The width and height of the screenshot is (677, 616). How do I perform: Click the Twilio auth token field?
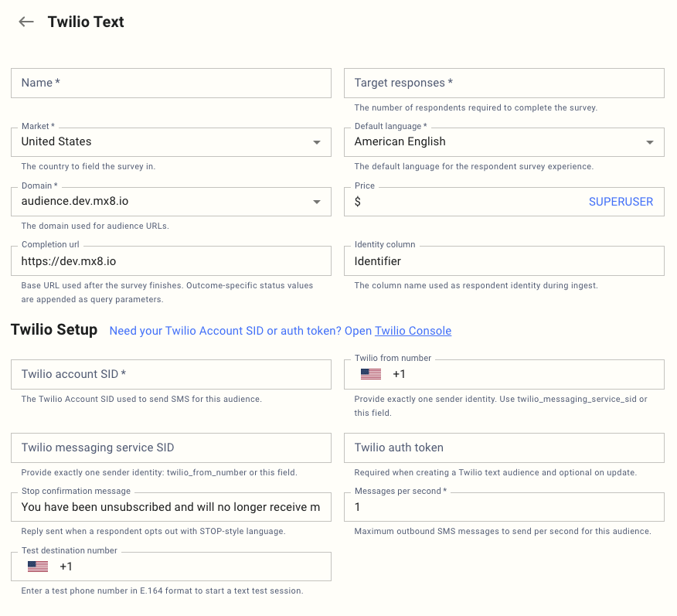pos(504,448)
